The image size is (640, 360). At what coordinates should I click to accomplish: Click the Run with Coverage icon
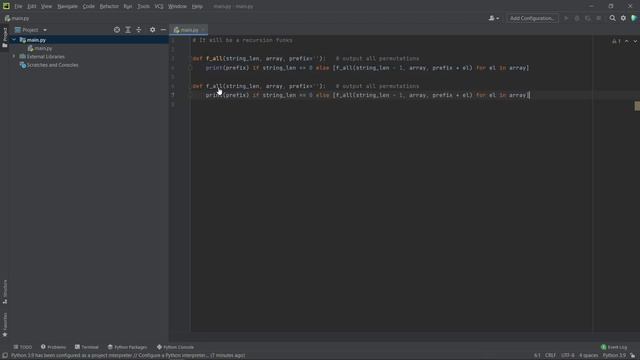(x=588, y=18)
